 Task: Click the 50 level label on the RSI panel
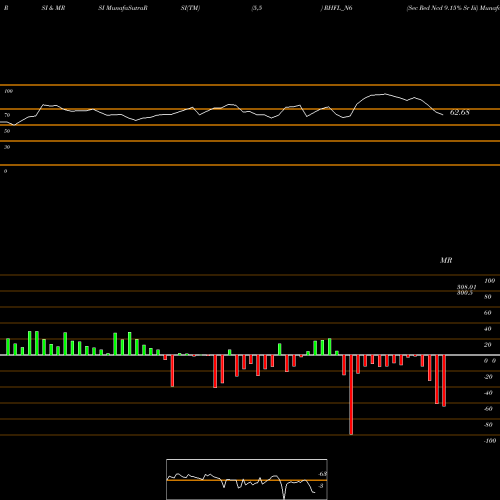click(7, 131)
